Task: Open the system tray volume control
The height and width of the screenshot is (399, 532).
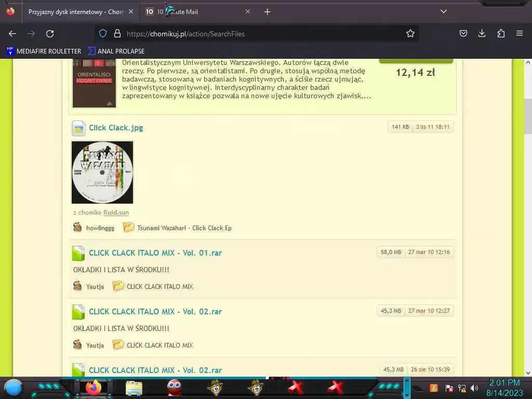Action: coord(474,388)
